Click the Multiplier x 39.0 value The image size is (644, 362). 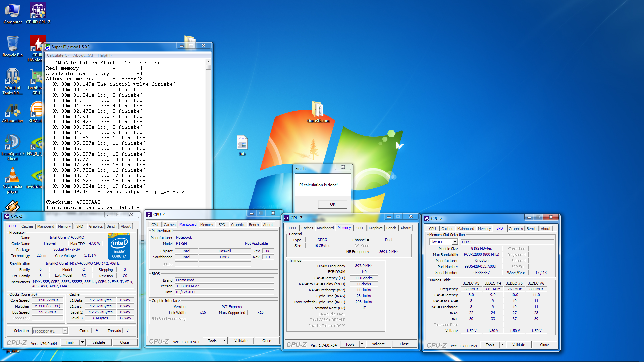point(48,306)
